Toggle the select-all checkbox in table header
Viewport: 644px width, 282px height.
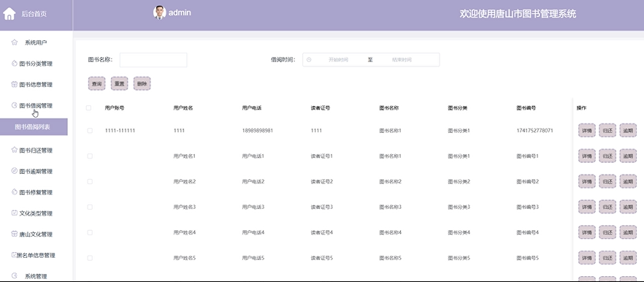point(89,108)
